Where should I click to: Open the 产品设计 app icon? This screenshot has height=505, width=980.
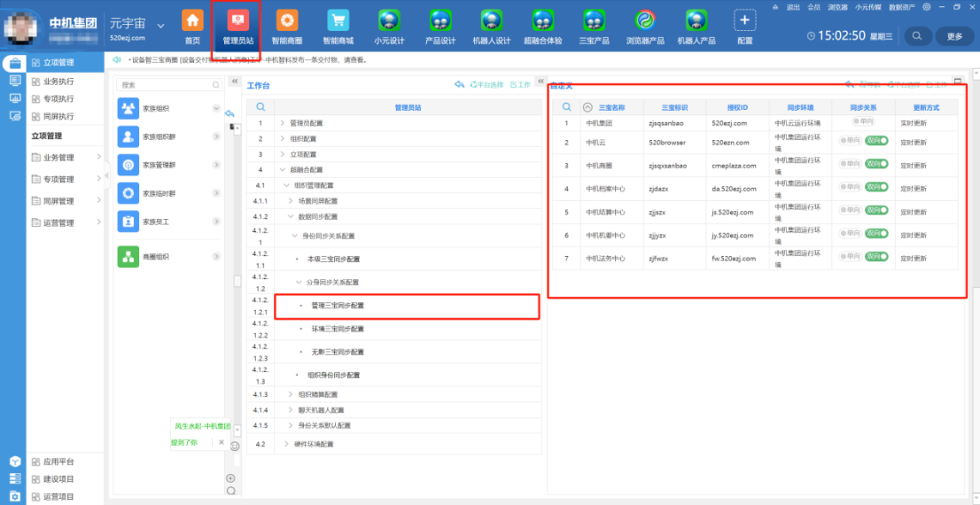point(440,20)
